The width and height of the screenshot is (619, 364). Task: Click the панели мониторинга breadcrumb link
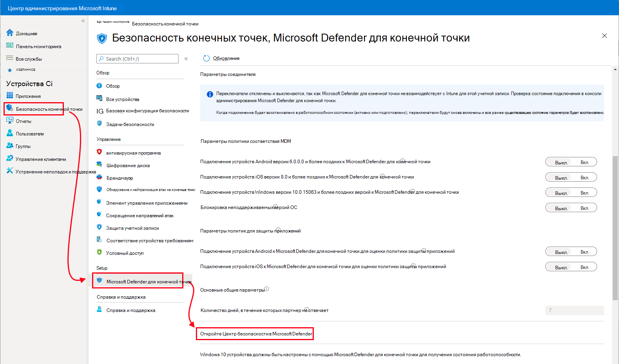tap(113, 22)
